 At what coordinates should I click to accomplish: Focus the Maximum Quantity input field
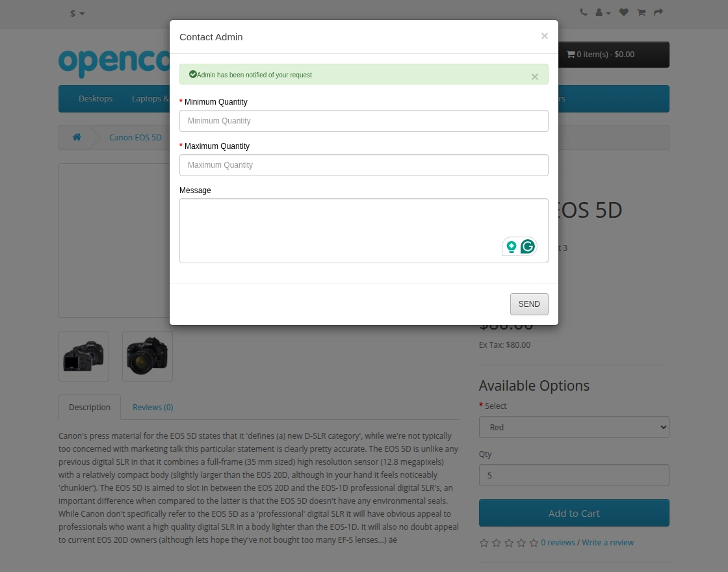point(363,165)
